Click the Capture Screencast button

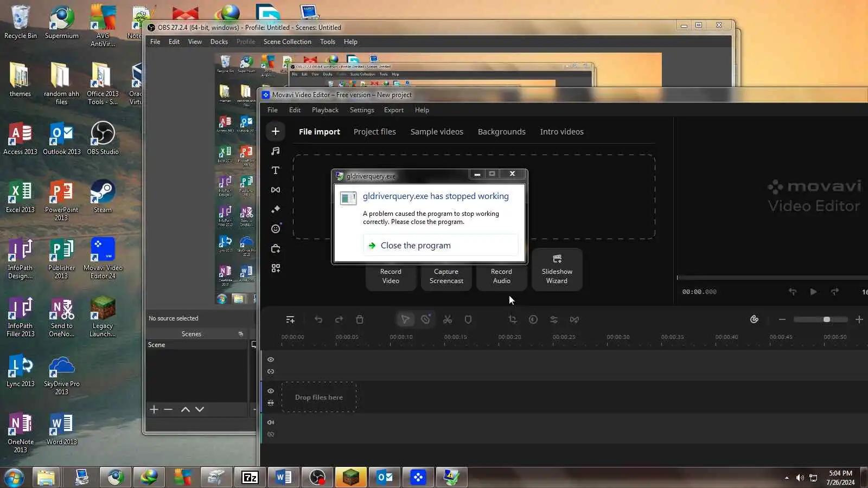446,276
